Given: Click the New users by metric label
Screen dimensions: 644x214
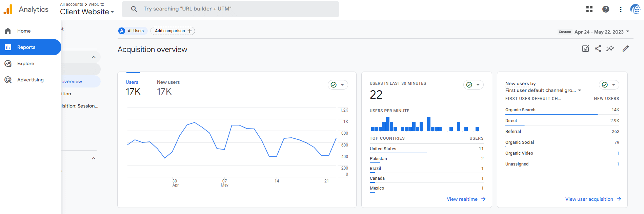Looking at the screenshot, I should tap(520, 83).
